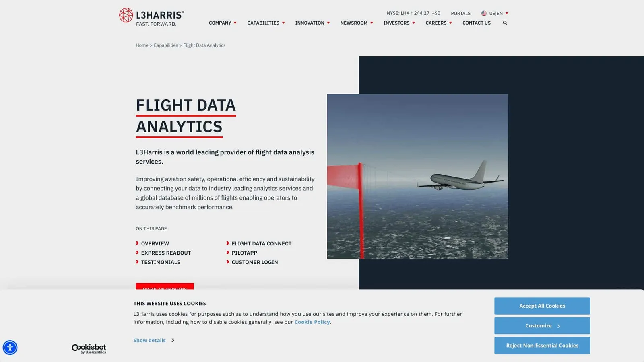Viewport: 644px width, 362px height.
Task: Accept All Cookies
Action: [x=542, y=306]
